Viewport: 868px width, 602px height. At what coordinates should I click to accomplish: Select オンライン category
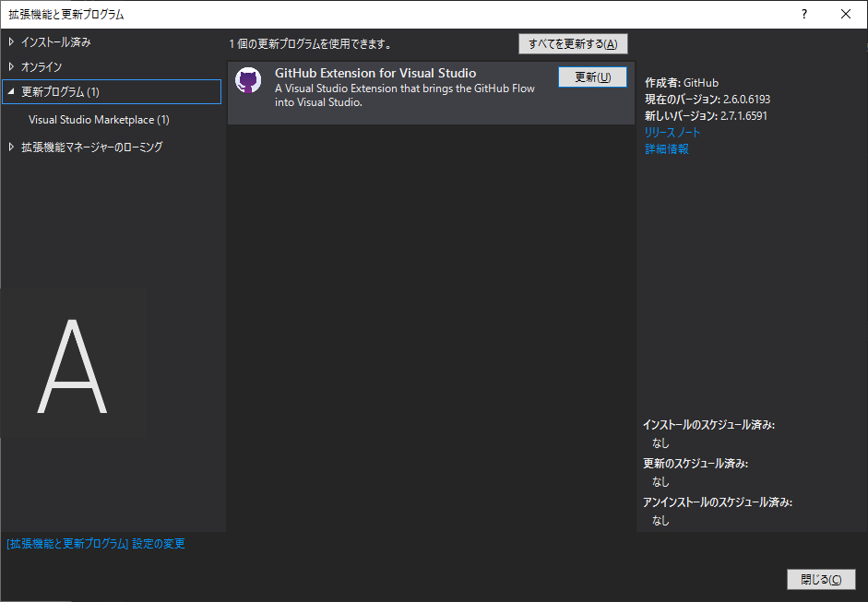tap(42, 67)
